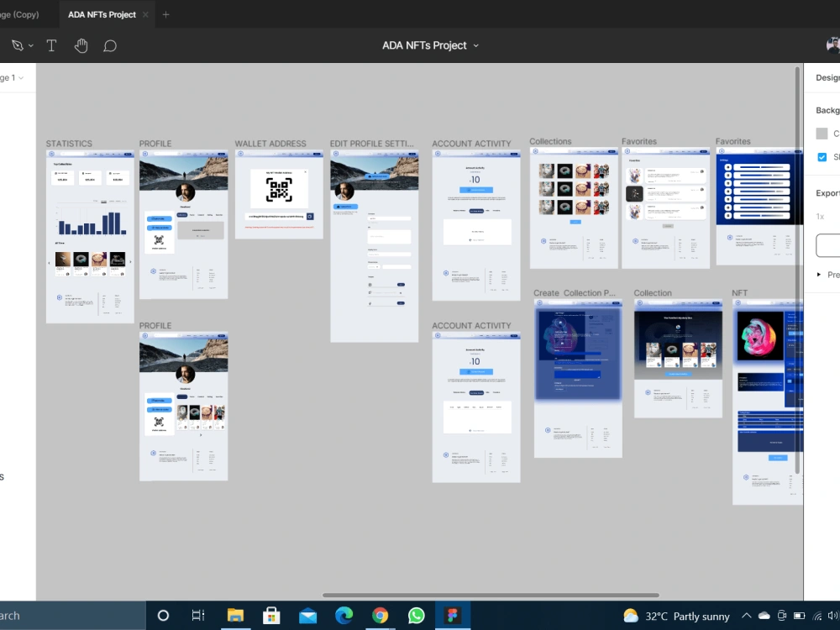Click the background color swatch
The height and width of the screenshot is (630, 840).
[822, 134]
